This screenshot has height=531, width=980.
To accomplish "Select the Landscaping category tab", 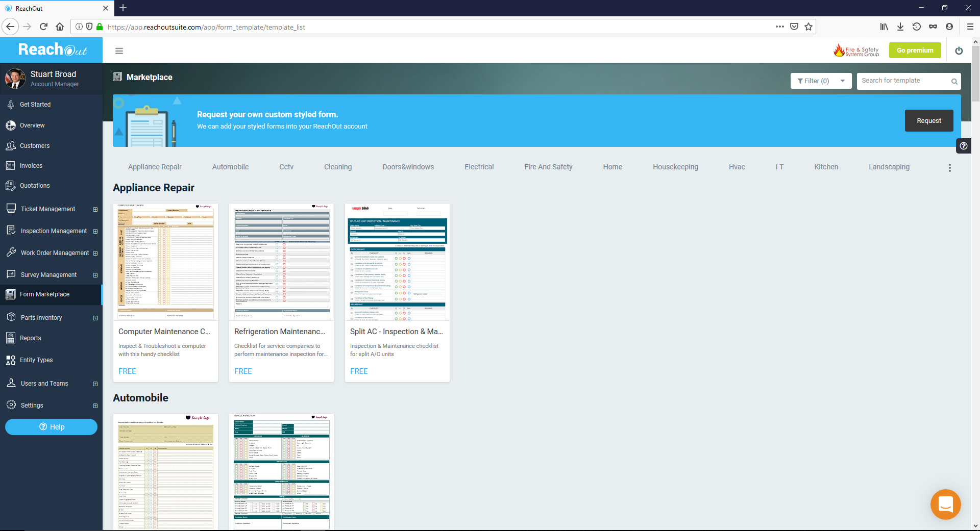I will pyautogui.click(x=889, y=167).
